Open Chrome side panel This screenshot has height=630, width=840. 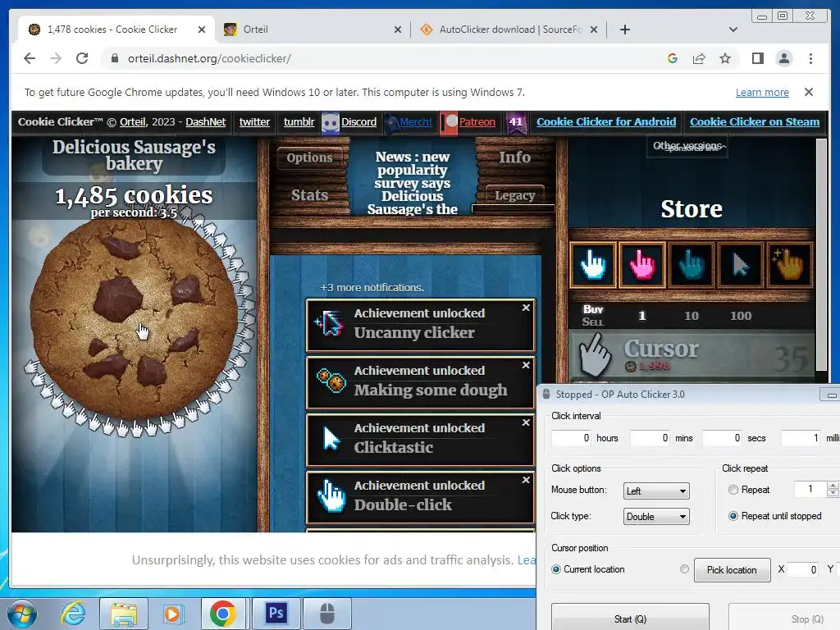757,58
